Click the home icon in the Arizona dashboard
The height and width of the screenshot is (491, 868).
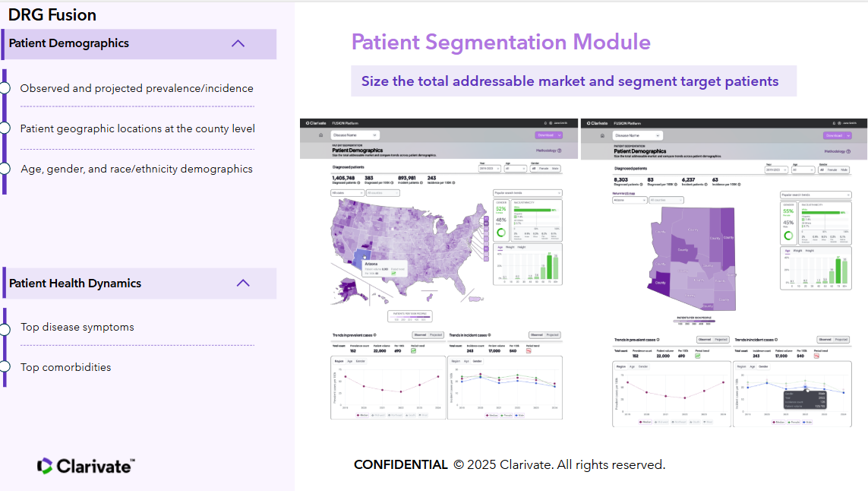coord(601,135)
